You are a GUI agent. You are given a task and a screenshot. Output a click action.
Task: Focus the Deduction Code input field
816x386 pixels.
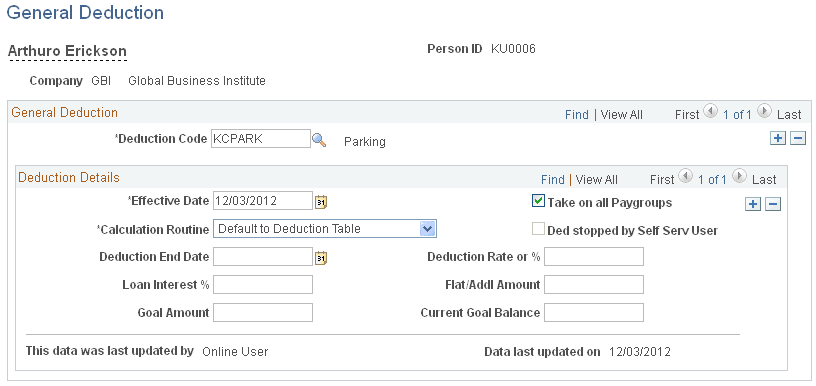[261, 139]
